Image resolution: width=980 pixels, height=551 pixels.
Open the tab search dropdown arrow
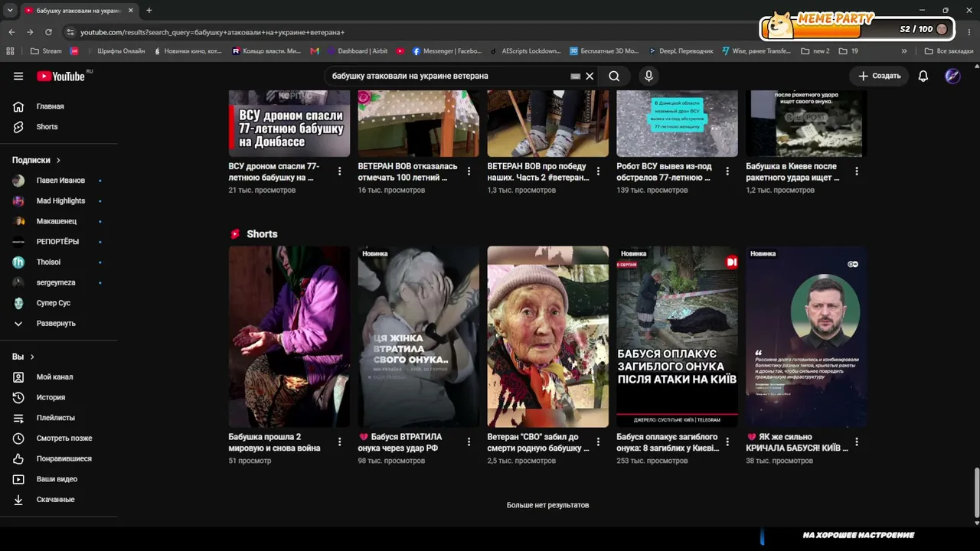(10, 11)
